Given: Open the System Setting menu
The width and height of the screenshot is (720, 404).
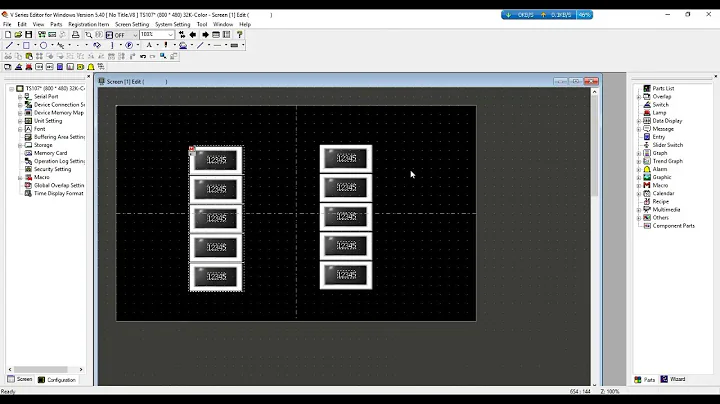Looking at the screenshot, I should tap(173, 24).
